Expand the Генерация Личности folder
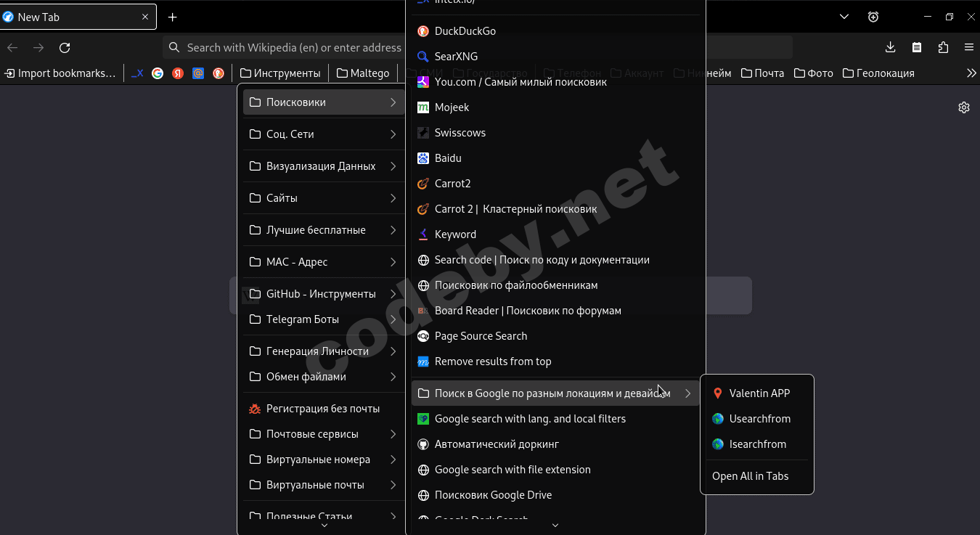The height and width of the screenshot is (535, 980). click(323, 351)
